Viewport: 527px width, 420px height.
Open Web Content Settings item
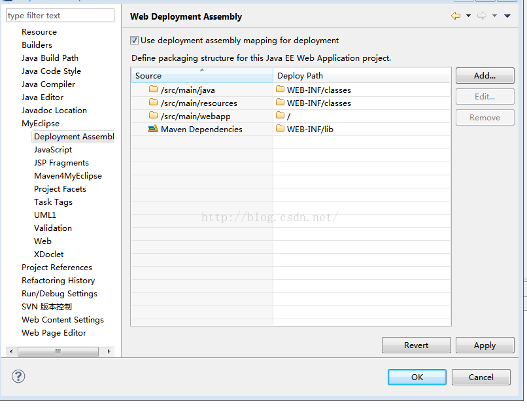click(63, 320)
